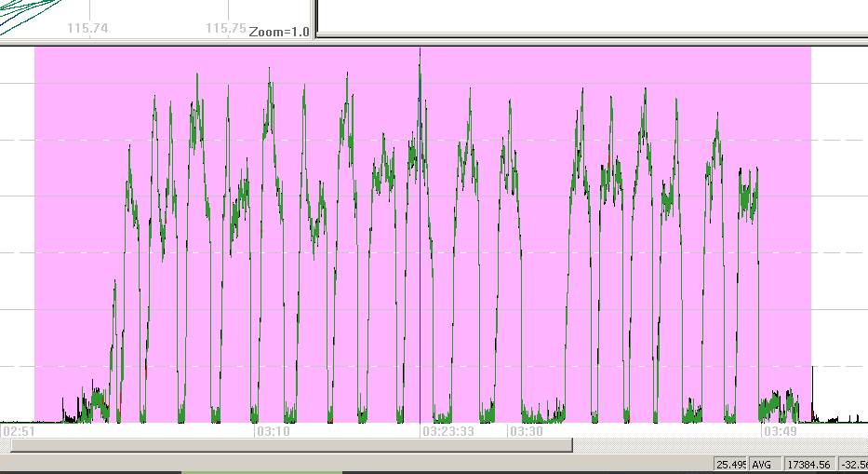Click the horizontal scrollbar thumb below the chart
The width and height of the screenshot is (868, 474).
288,445
